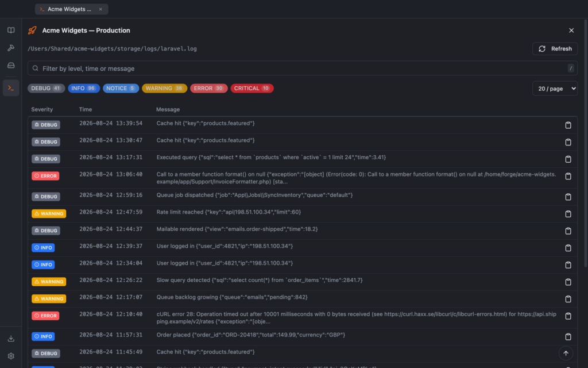
Task: Click the Time column header
Action: click(x=86, y=109)
